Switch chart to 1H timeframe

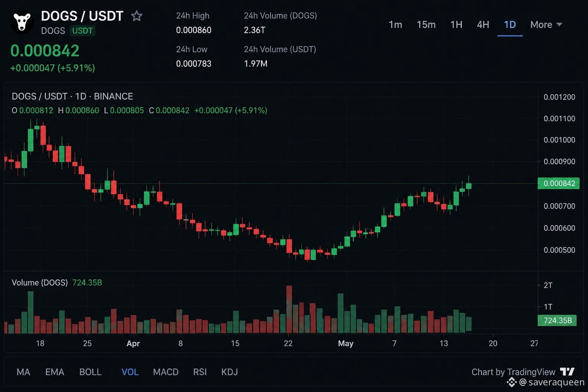tap(456, 24)
